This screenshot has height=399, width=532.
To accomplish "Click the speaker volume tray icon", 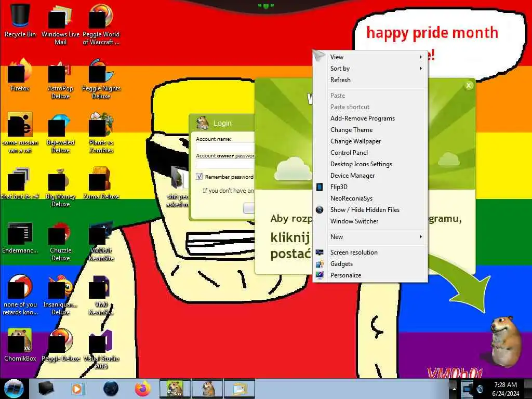I will [x=480, y=389].
